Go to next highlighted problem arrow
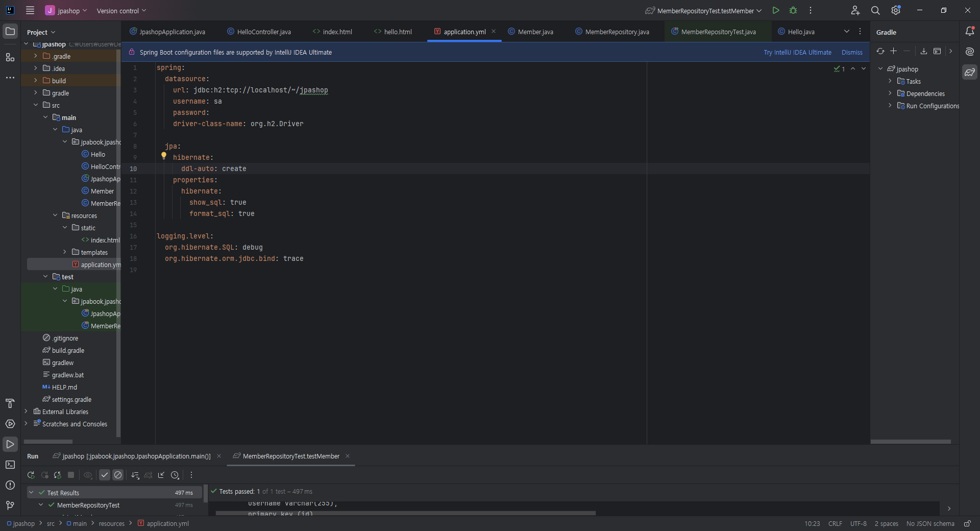Viewport: 980px width, 531px height. point(864,68)
